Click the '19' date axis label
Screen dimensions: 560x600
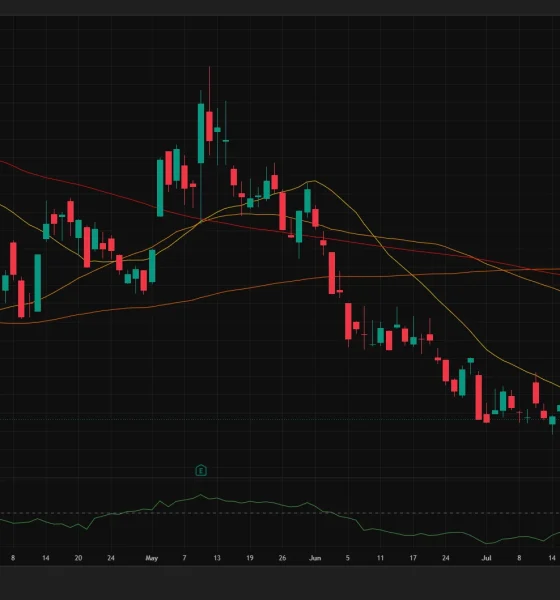250,558
